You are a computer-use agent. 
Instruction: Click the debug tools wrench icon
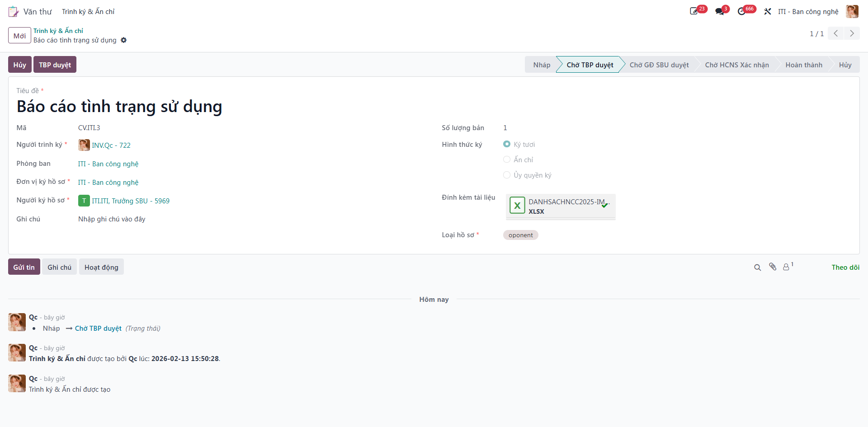pos(768,11)
